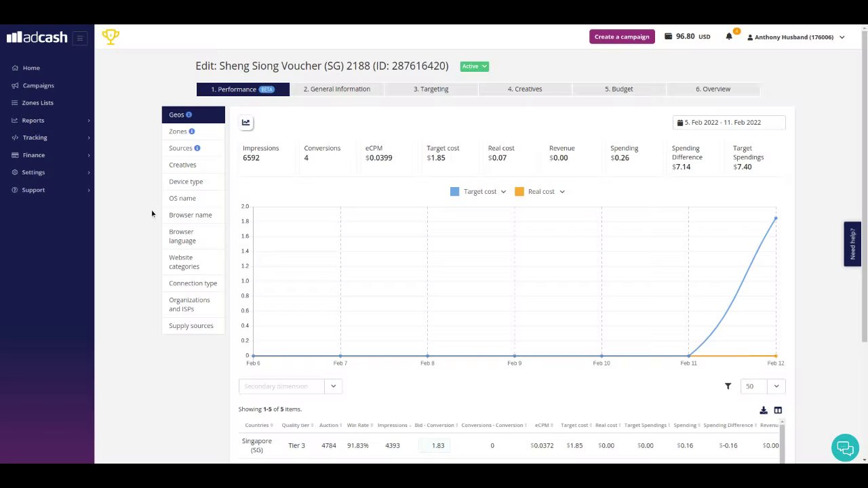Sort by the Impressions column header
Viewport: 868px width, 488px height.
click(x=393, y=426)
